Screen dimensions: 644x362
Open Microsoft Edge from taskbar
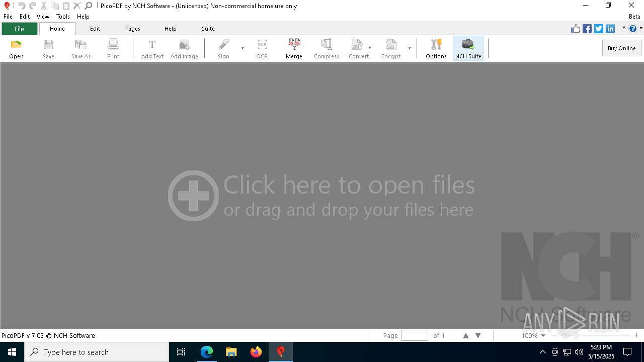click(207, 352)
